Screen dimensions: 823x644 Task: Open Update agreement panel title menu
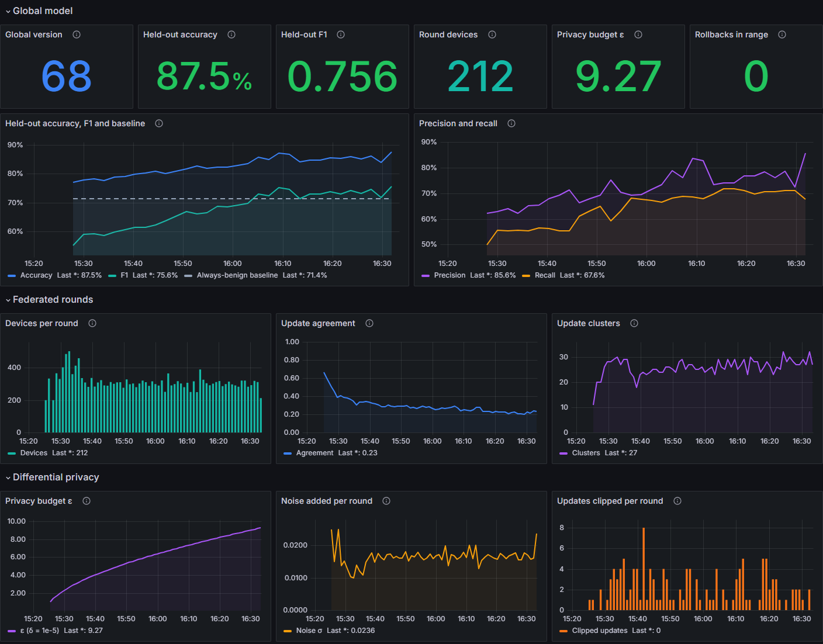click(318, 323)
